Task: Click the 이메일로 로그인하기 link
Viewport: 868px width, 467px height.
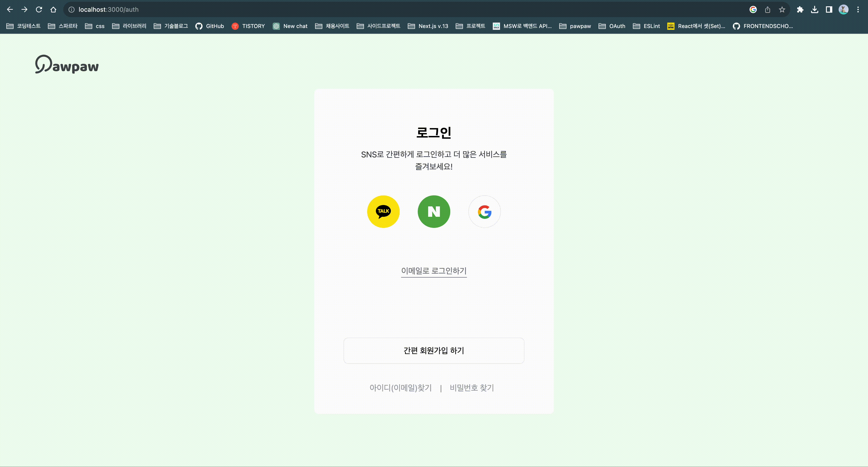Action: click(x=434, y=271)
